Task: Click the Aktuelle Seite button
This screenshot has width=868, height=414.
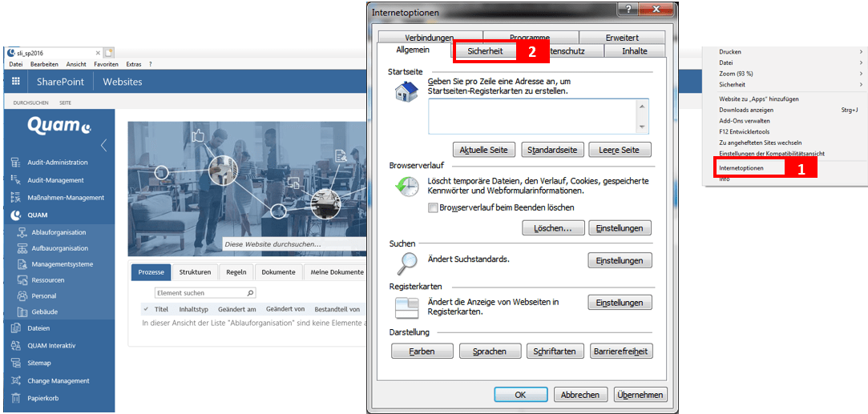Action: pos(484,150)
